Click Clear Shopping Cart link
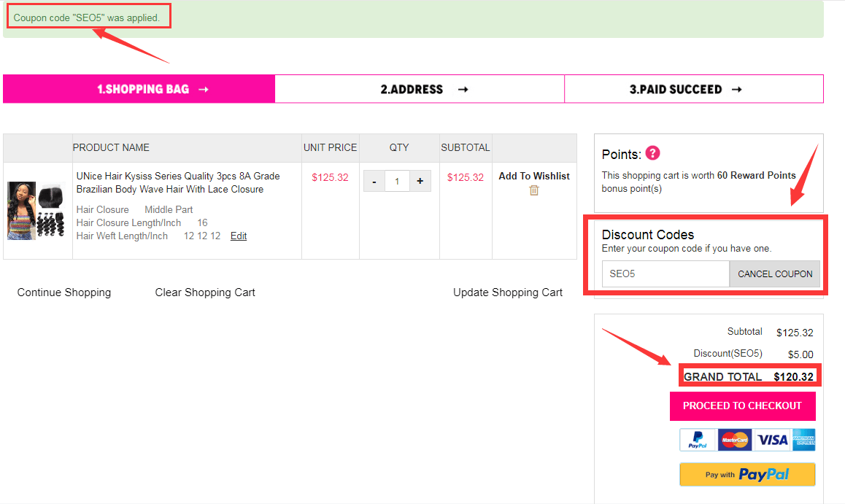Image resolution: width=845 pixels, height=504 pixels. [x=205, y=292]
